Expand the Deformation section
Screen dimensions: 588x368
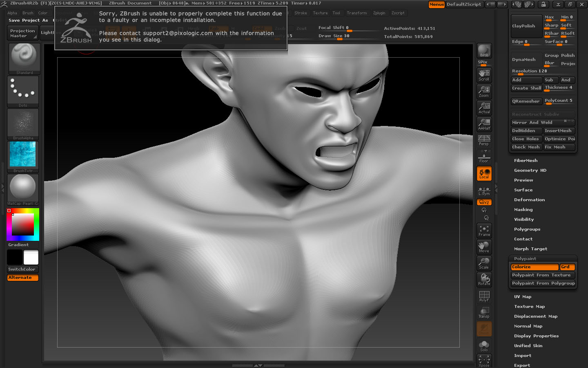529,200
